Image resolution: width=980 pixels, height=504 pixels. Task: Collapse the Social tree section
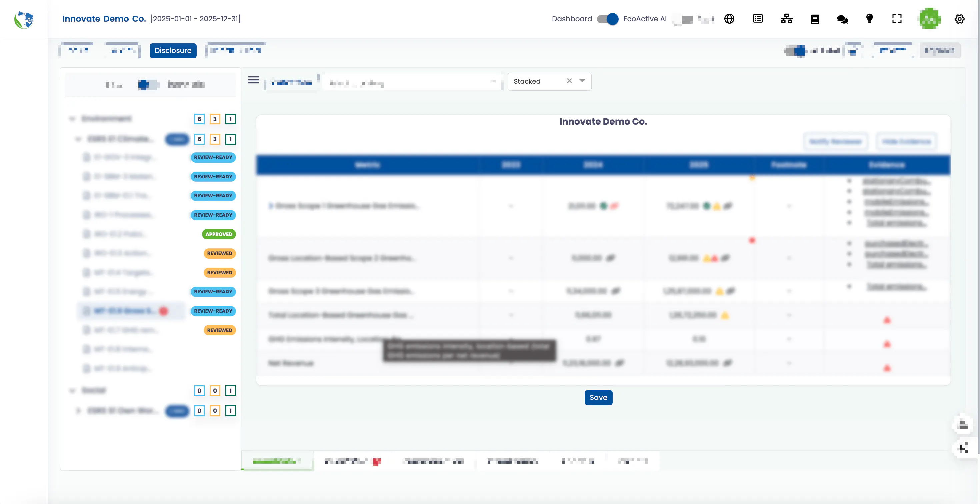(72, 390)
